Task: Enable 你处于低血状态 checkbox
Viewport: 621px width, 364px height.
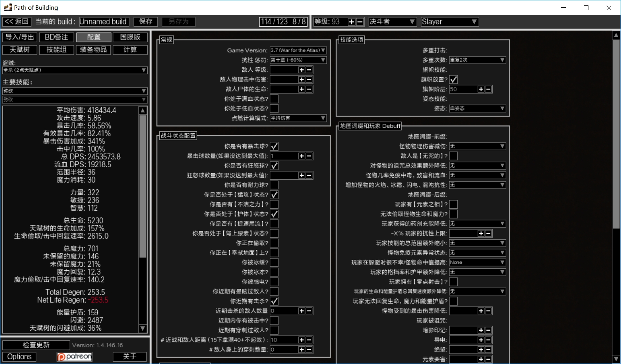Action: pyautogui.click(x=274, y=108)
